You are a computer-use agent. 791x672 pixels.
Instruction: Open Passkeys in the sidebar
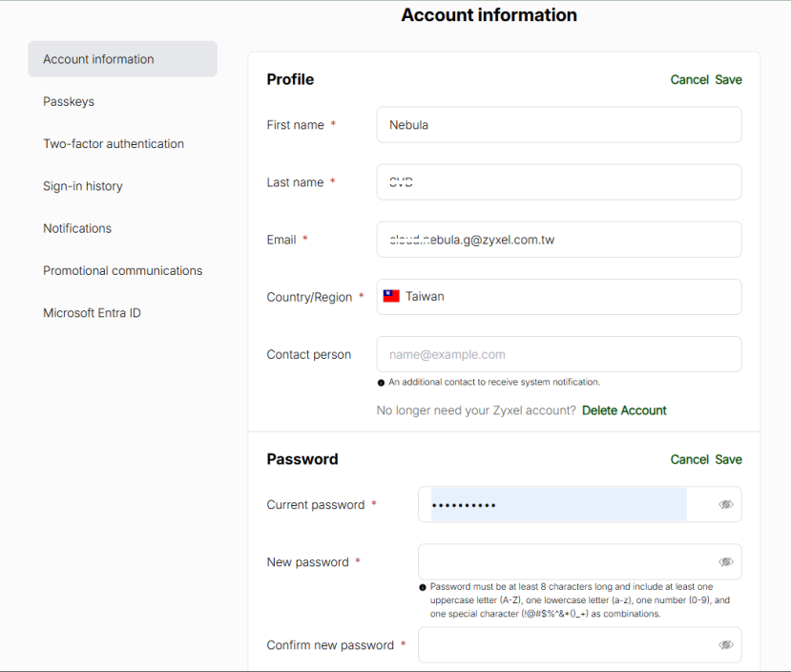[x=69, y=101]
